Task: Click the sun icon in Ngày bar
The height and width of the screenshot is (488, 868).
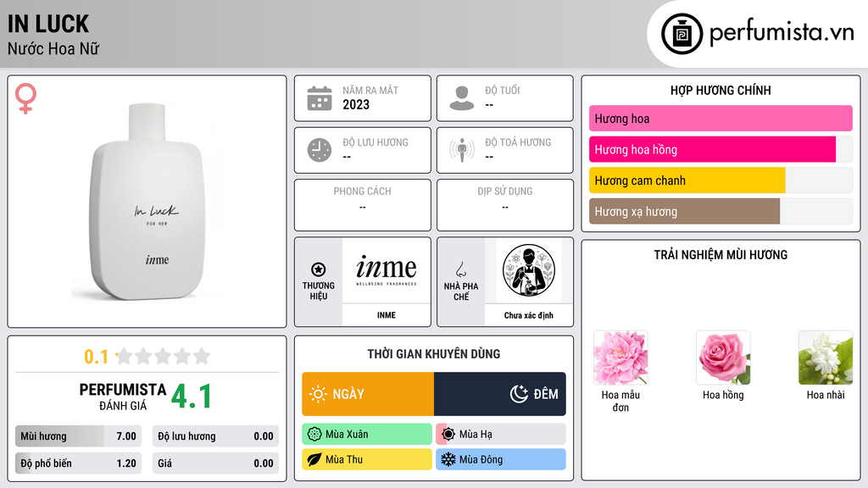Action: (318, 394)
